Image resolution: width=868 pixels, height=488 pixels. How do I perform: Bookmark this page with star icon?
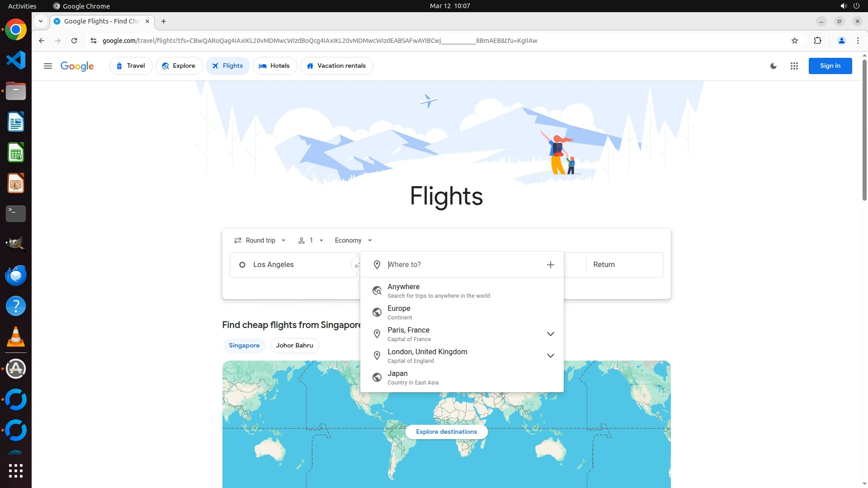795,41
